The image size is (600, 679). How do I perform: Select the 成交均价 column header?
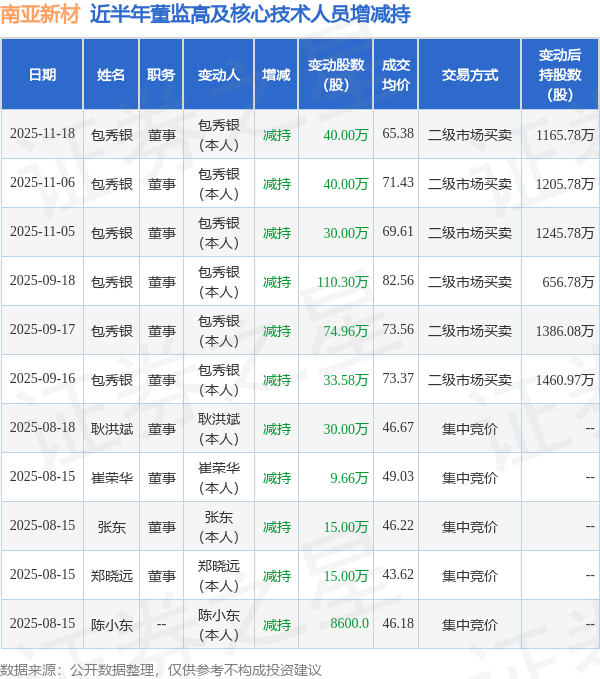click(x=397, y=75)
